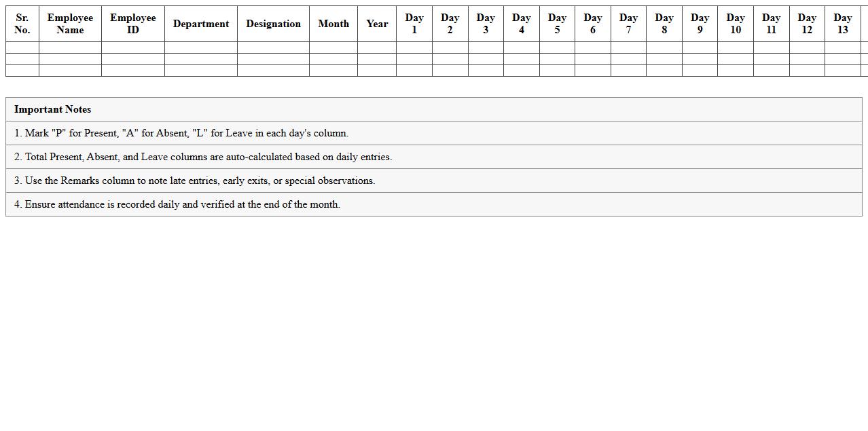Viewport: 868px width, 431px height.
Task: Click the Day 7 column header
Action: pos(628,24)
